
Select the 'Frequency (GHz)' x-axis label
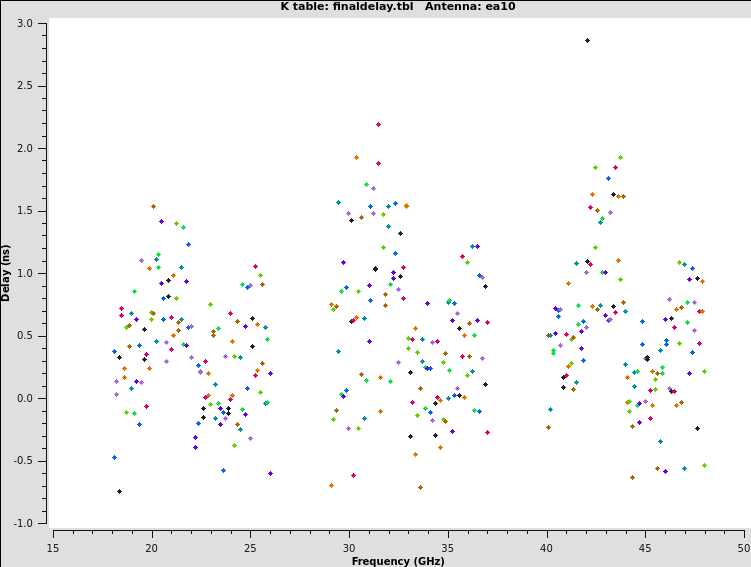(x=398, y=561)
